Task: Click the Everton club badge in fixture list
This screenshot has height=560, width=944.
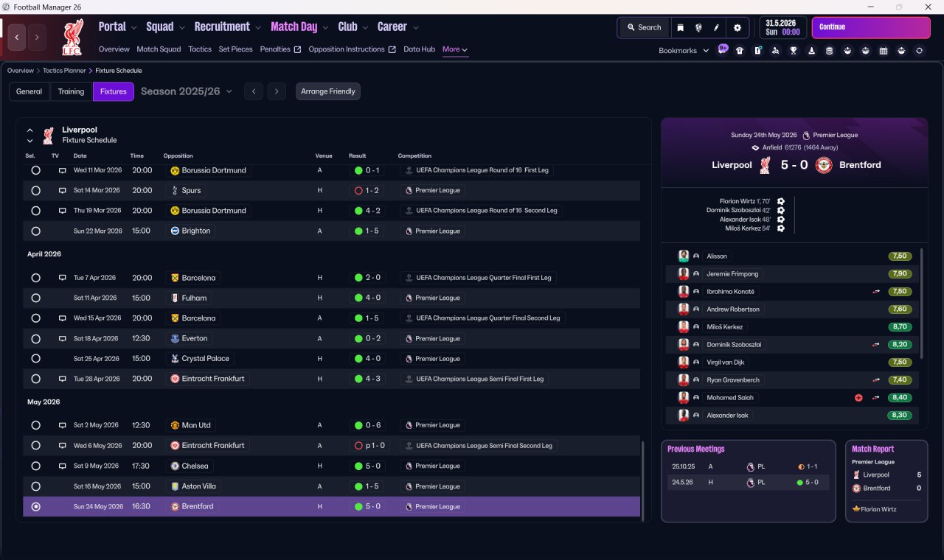Action: [x=175, y=338]
